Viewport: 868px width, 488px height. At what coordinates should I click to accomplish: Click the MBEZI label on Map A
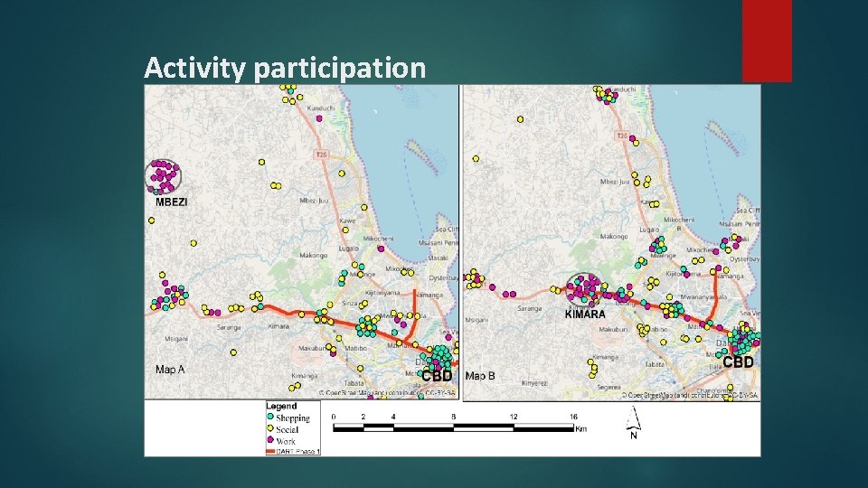171,202
